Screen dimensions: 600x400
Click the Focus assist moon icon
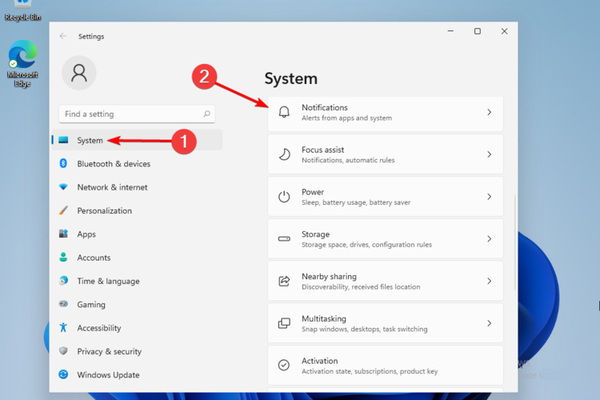(284, 155)
